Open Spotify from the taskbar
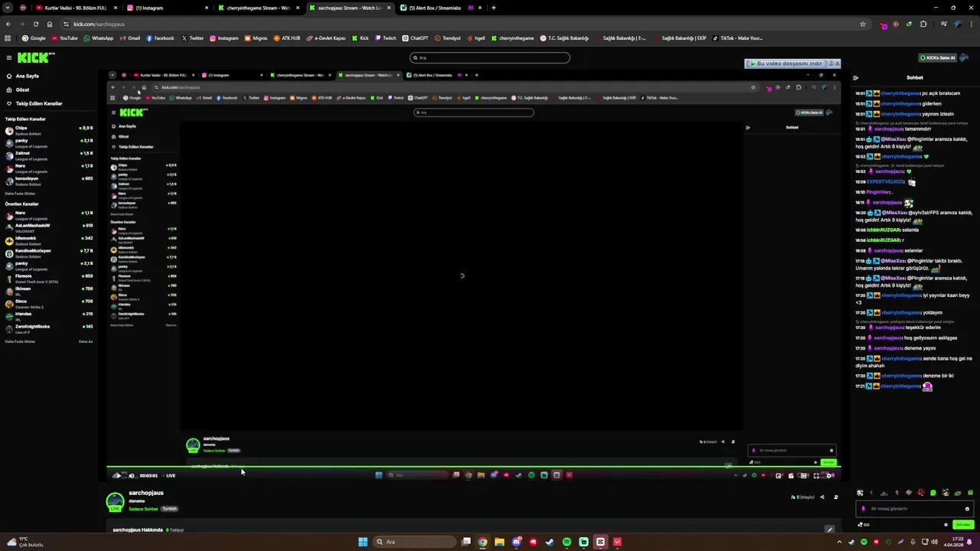The height and width of the screenshot is (551, 980). click(567, 542)
